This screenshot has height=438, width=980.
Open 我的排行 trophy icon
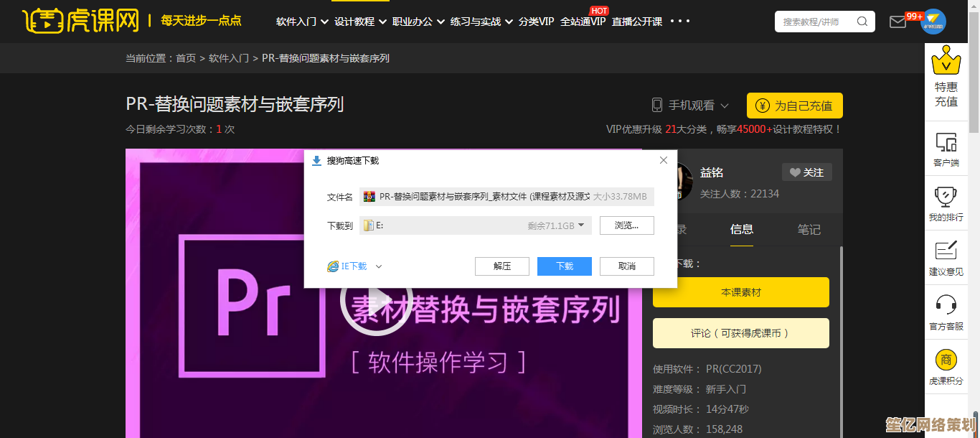946,197
